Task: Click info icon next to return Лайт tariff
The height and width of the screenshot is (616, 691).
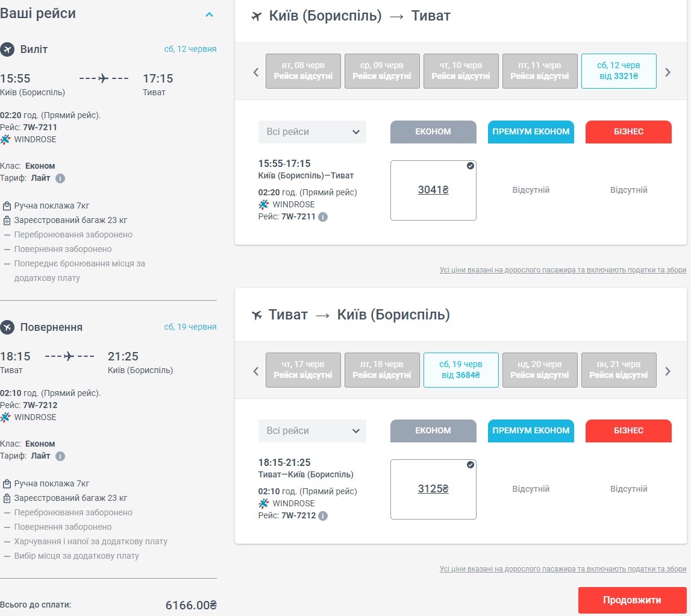Action: pyautogui.click(x=60, y=456)
